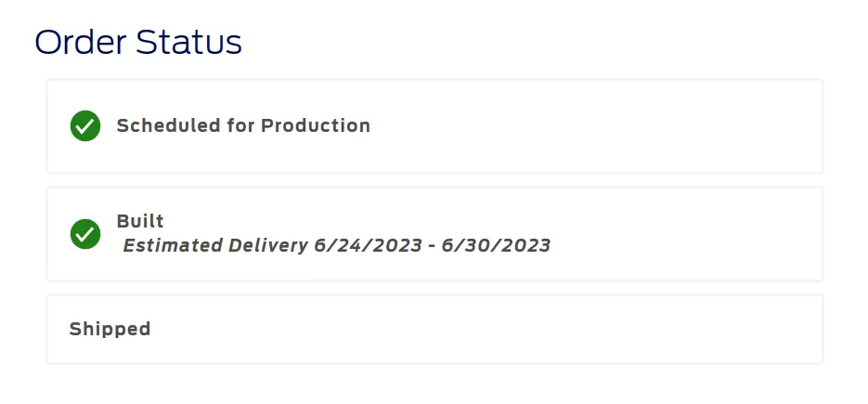Click the word Status in the heading
The width and height of the screenshot is (868, 404).
tap(188, 43)
